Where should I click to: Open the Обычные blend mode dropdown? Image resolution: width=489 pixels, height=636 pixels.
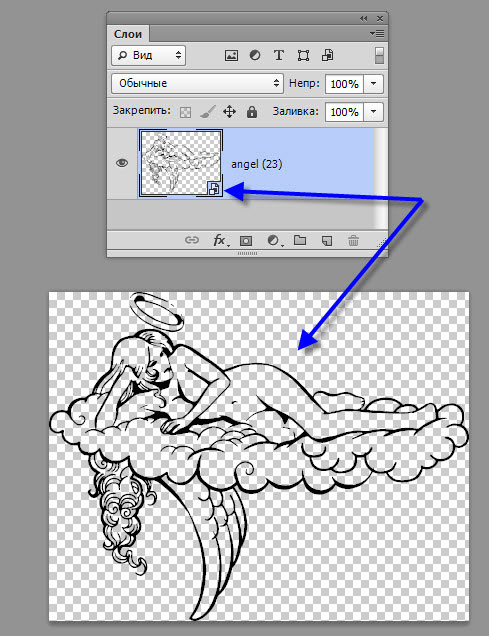coord(197,83)
